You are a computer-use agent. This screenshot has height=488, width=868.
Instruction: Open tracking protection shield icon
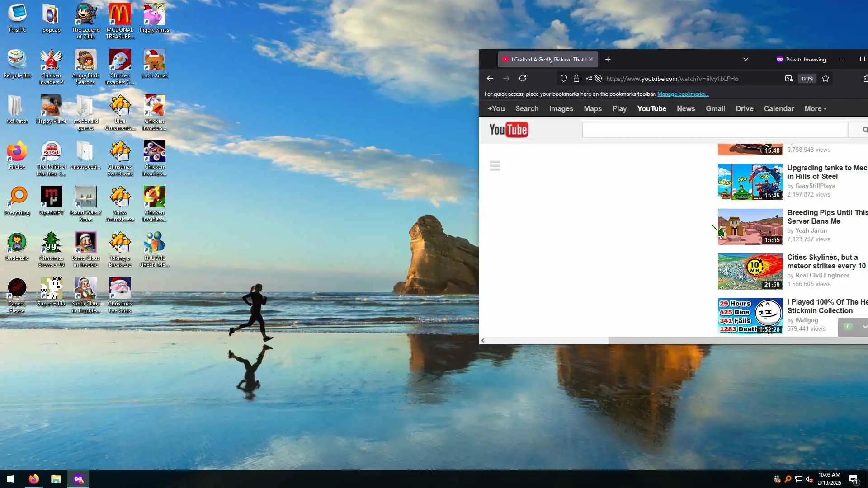click(563, 78)
